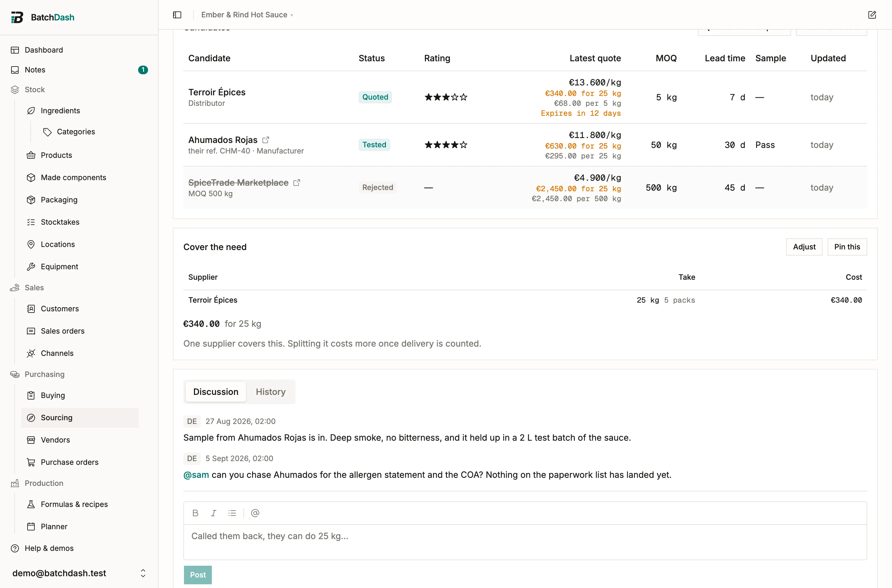Click the Products basket icon
This screenshot has height=588, width=892.
click(x=31, y=155)
